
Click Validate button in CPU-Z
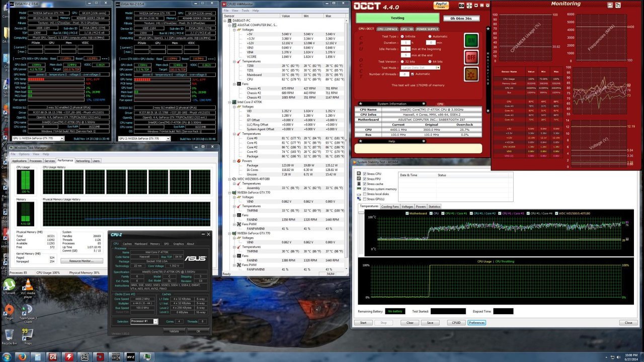point(174,331)
